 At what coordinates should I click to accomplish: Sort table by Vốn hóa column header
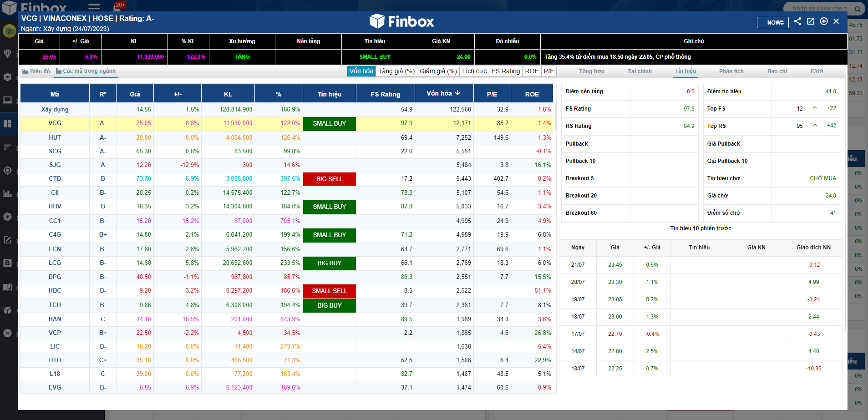(444, 93)
